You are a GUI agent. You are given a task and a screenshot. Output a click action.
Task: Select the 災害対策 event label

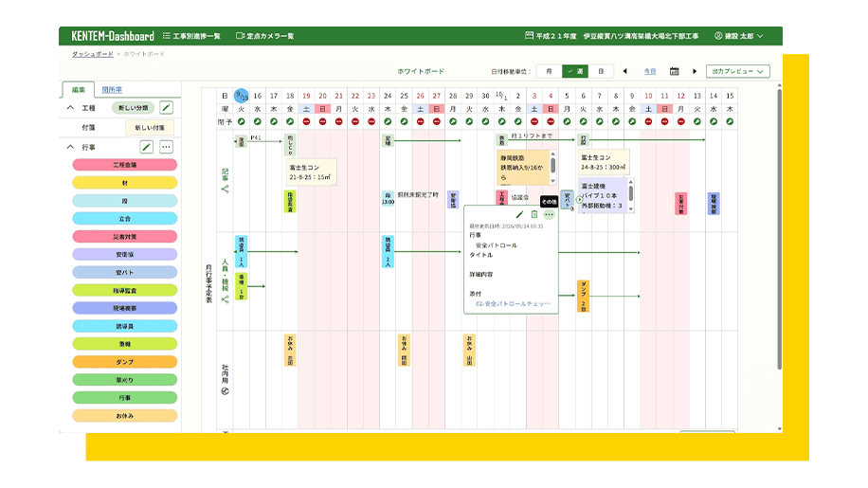coord(124,237)
